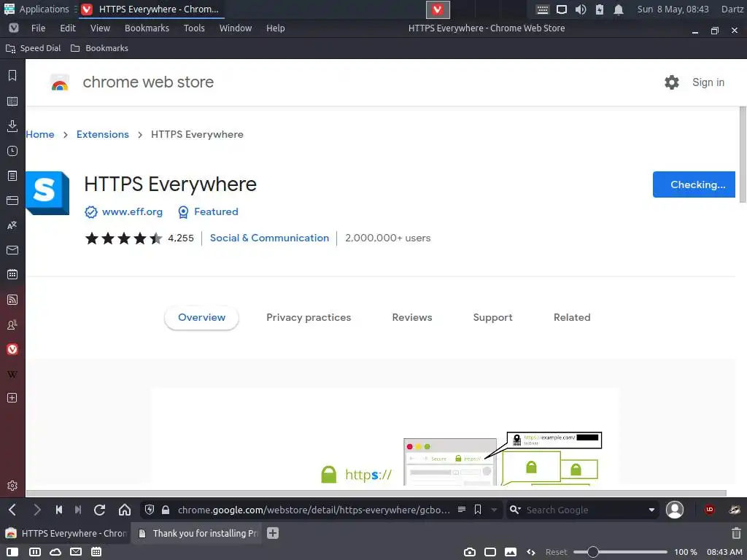The height and width of the screenshot is (560, 747).
Task: Click Sign in on web store
Action: tap(708, 82)
